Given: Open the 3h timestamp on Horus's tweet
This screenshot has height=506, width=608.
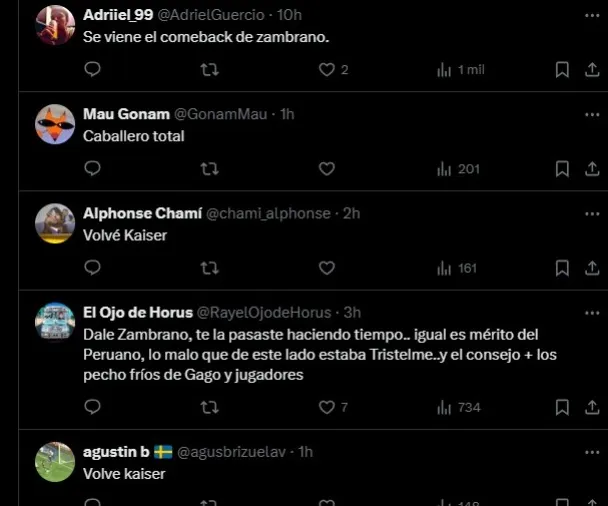Looking at the screenshot, I should [x=350, y=312].
